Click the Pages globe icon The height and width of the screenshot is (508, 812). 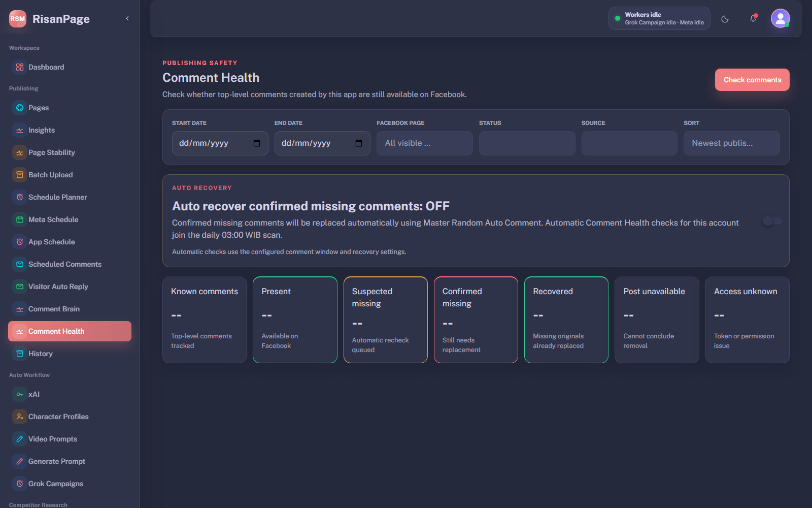[x=20, y=108]
